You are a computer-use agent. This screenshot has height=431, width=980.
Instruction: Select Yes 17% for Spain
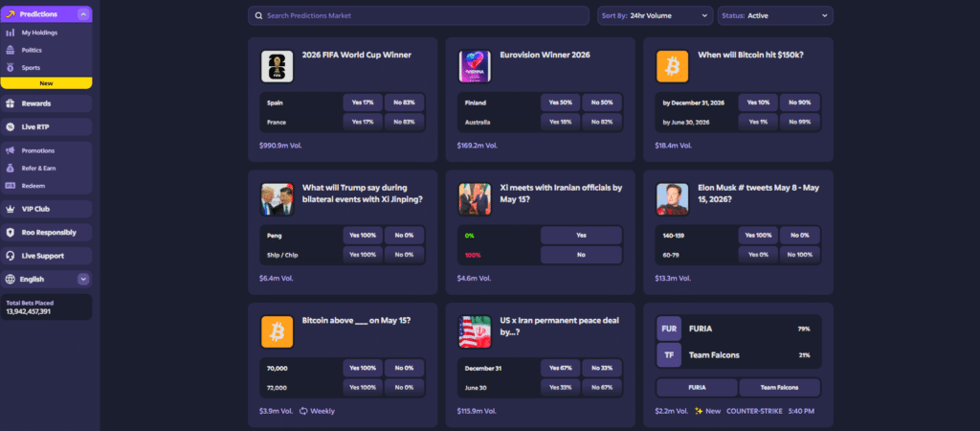363,102
